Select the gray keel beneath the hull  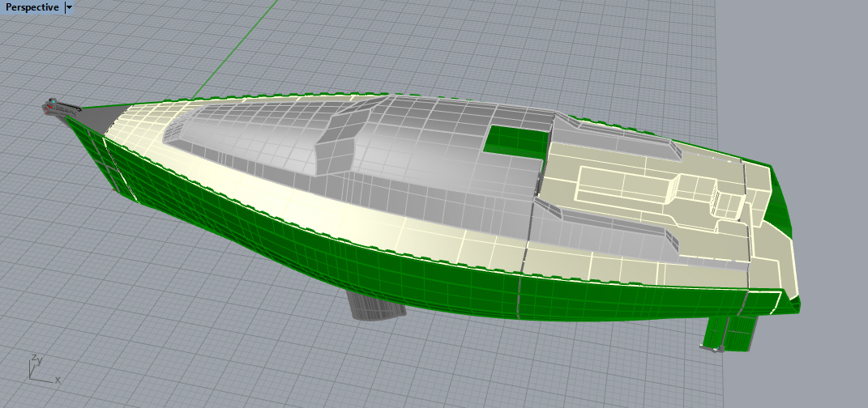click(x=375, y=305)
